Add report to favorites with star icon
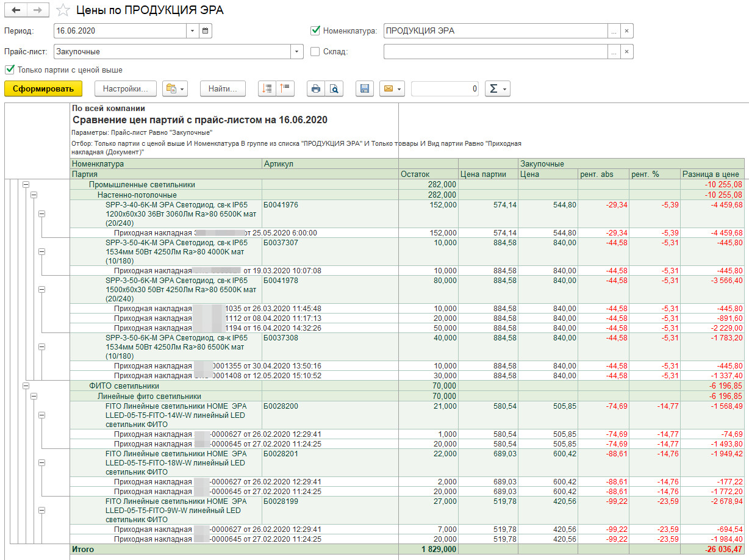The width and height of the screenshot is (749, 560). pyautogui.click(x=62, y=10)
